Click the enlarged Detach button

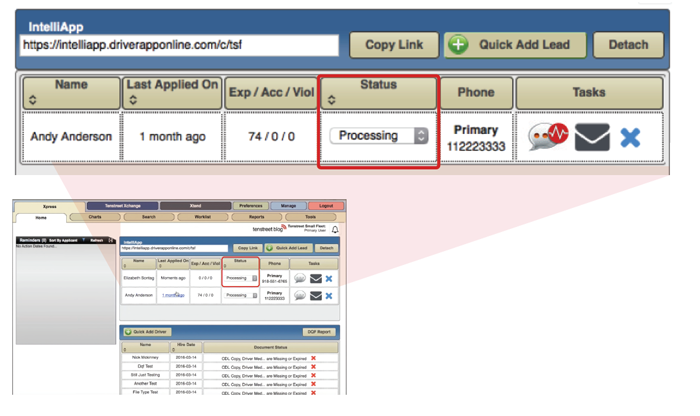click(628, 45)
